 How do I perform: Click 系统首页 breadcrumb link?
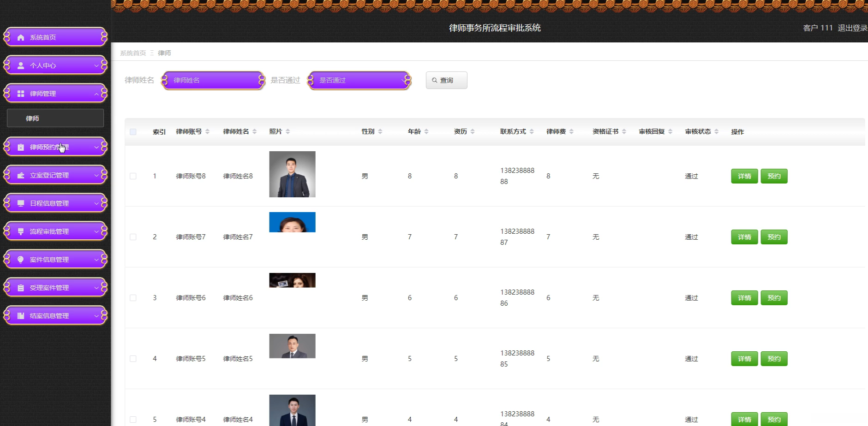pos(133,53)
